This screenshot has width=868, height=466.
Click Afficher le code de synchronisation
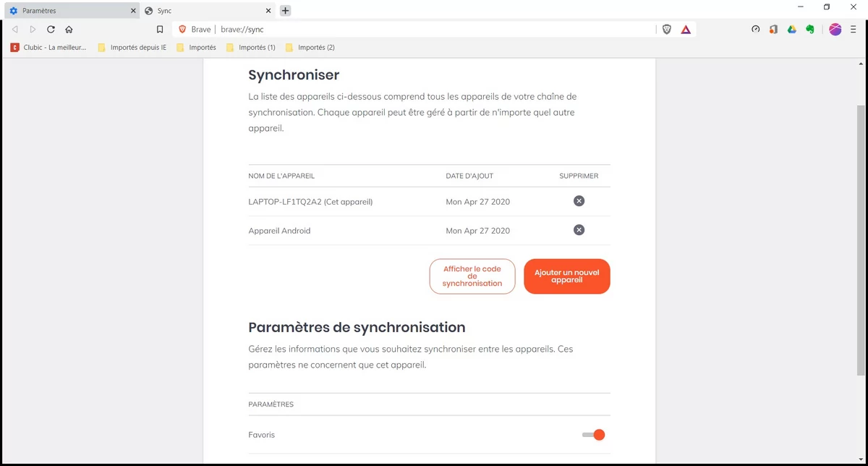click(472, 276)
